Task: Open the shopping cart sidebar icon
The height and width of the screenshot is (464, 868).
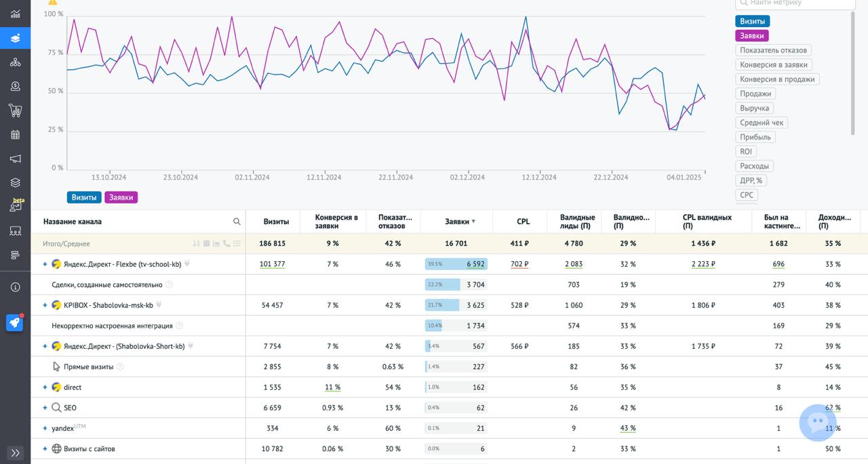Action: pyautogui.click(x=15, y=111)
